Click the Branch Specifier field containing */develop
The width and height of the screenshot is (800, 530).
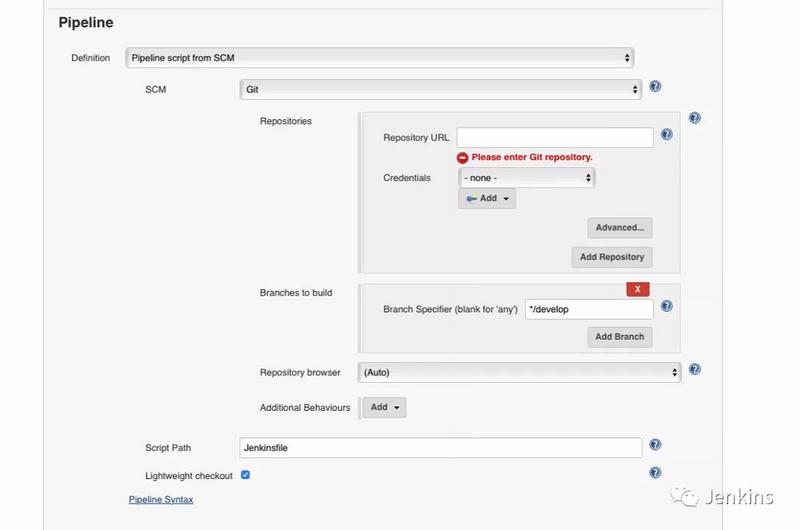(589, 310)
